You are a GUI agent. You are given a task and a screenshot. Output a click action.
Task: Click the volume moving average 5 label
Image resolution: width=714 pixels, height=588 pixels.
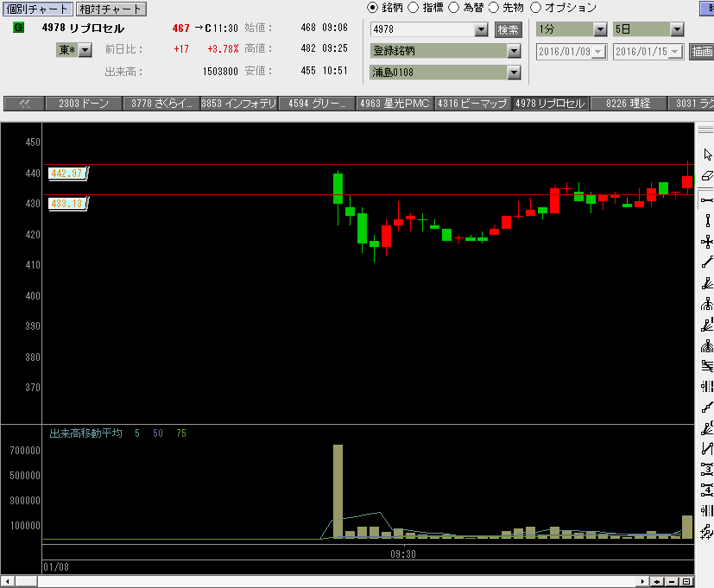[137, 433]
